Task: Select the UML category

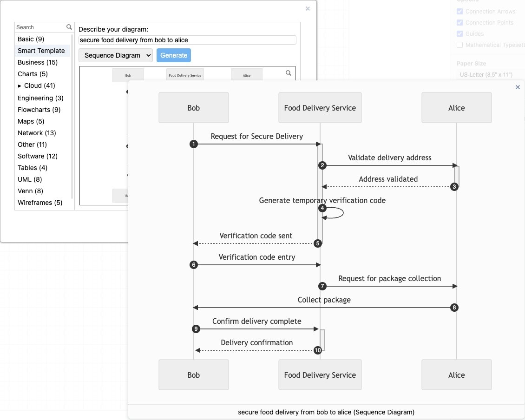Action: [30, 179]
